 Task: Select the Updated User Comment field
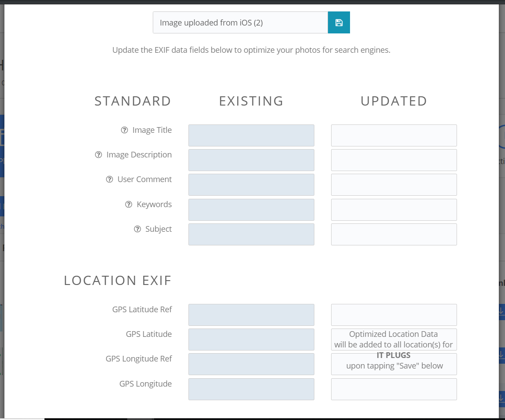coord(394,185)
